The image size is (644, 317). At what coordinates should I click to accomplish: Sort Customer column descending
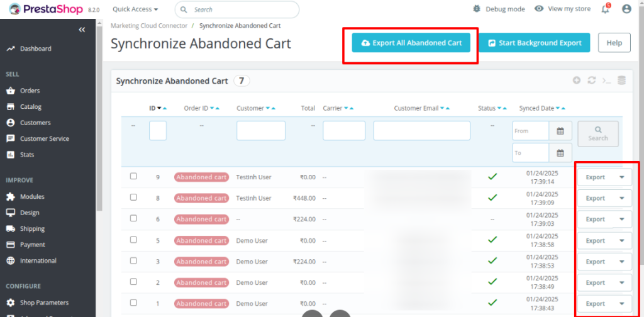(268, 108)
